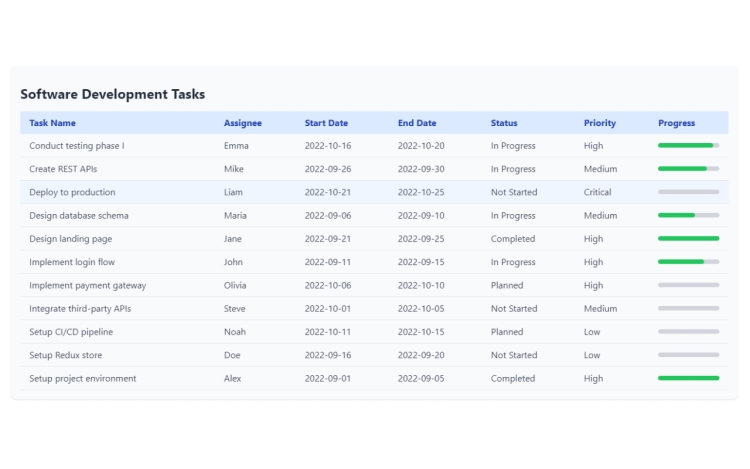750x469 pixels.
Task: Click the Progress column header
Action: (x=676, y=123)
